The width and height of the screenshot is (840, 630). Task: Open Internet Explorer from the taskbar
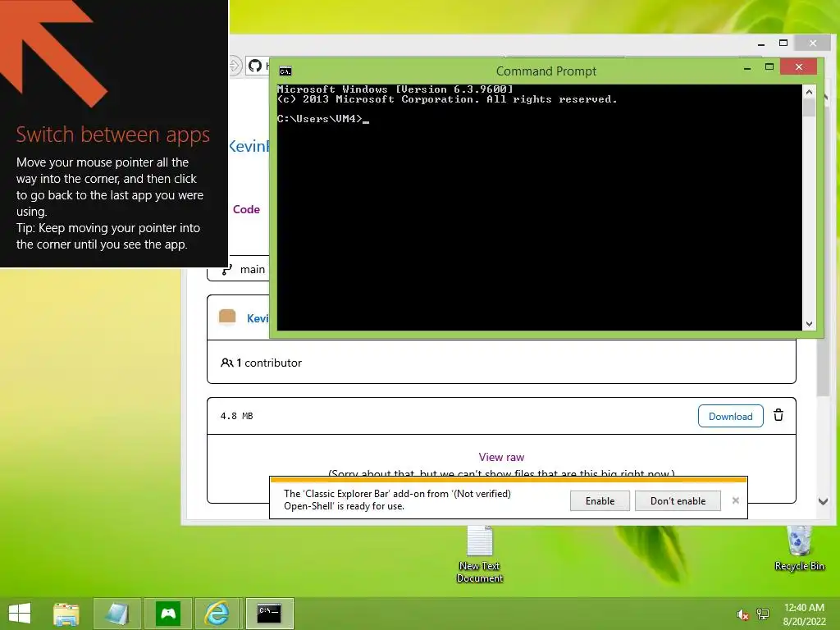tap(218, 614)
